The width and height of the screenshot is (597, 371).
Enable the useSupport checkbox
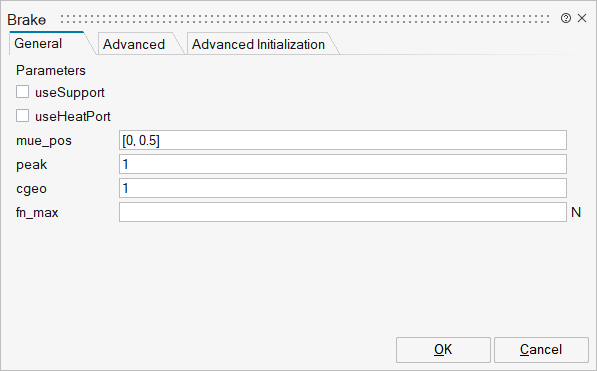point(22,92)
